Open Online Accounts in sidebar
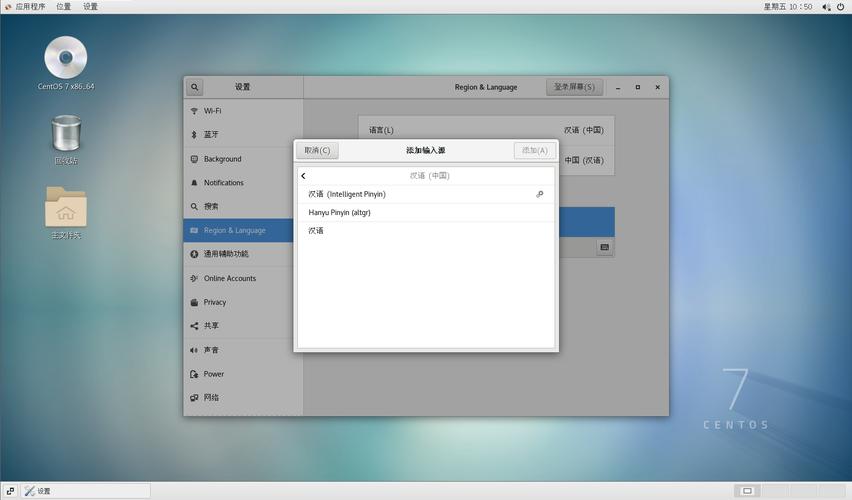Screen dimensions: 852x500 point(243,278)
